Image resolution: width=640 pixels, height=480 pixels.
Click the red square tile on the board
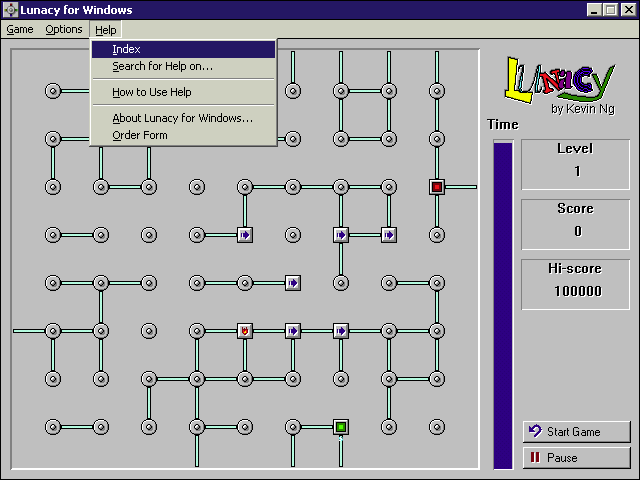click(437, 187)
